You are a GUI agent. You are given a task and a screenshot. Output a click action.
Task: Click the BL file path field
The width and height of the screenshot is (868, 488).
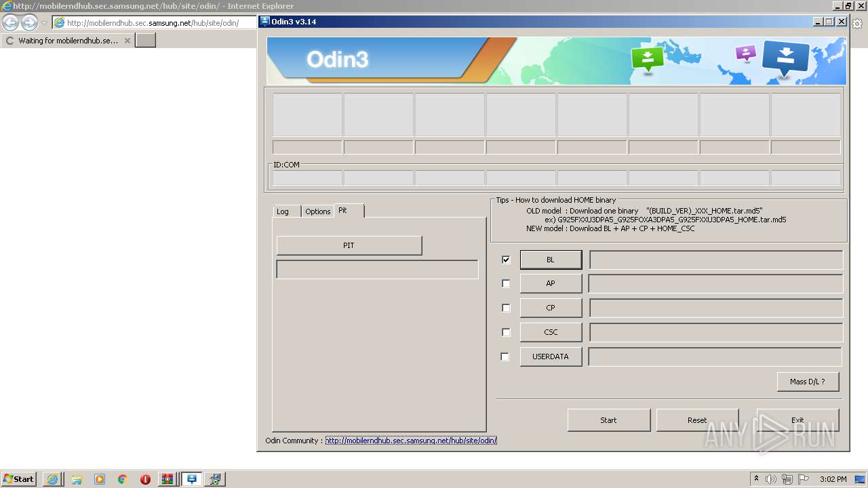point(715,260)
